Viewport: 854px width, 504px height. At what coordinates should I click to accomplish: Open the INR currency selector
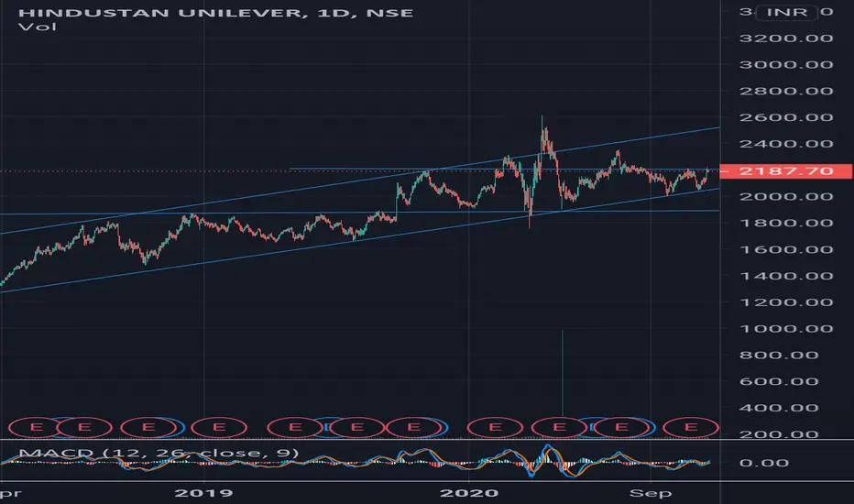click(786, 12)
